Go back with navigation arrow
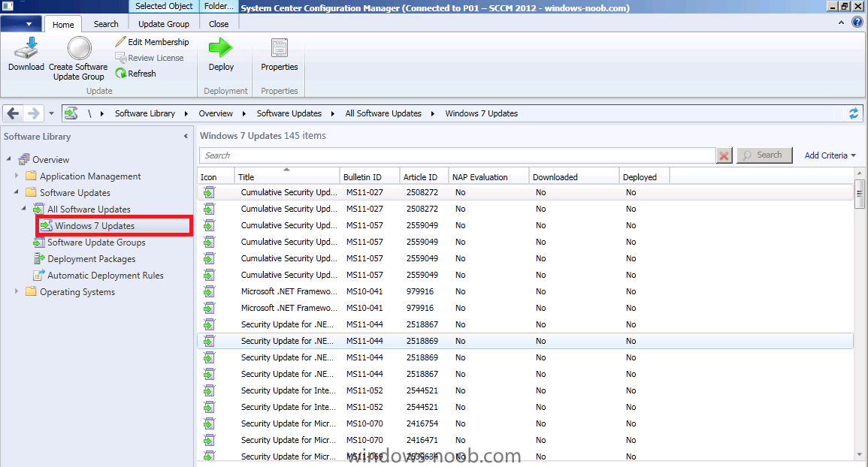This screenshot has width=868, height=467. pyautogui.click(x=13, y=113)
